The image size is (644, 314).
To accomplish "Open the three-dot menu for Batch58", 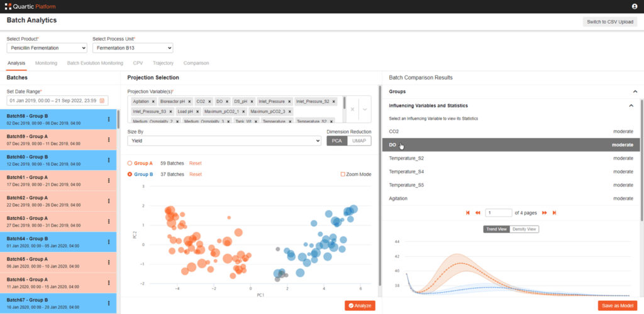I will pos(109,119).
